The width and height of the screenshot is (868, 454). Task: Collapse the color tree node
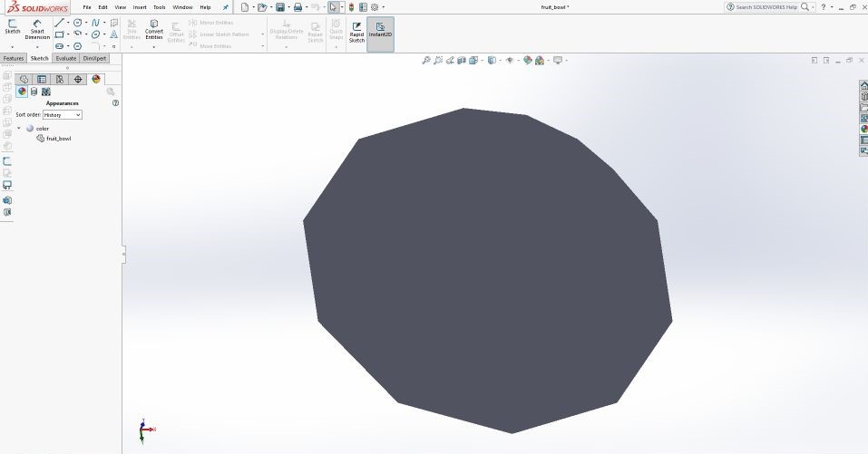19,129
